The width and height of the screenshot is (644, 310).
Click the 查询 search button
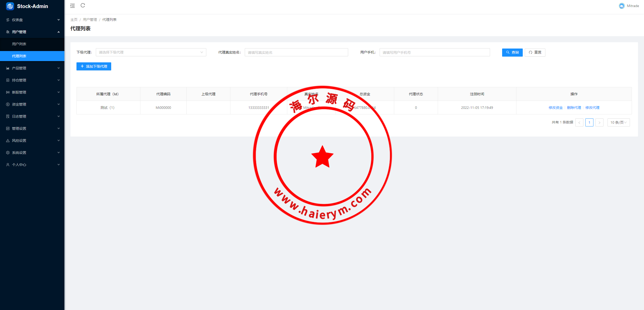pyautogui.click(x=512, y=52)
